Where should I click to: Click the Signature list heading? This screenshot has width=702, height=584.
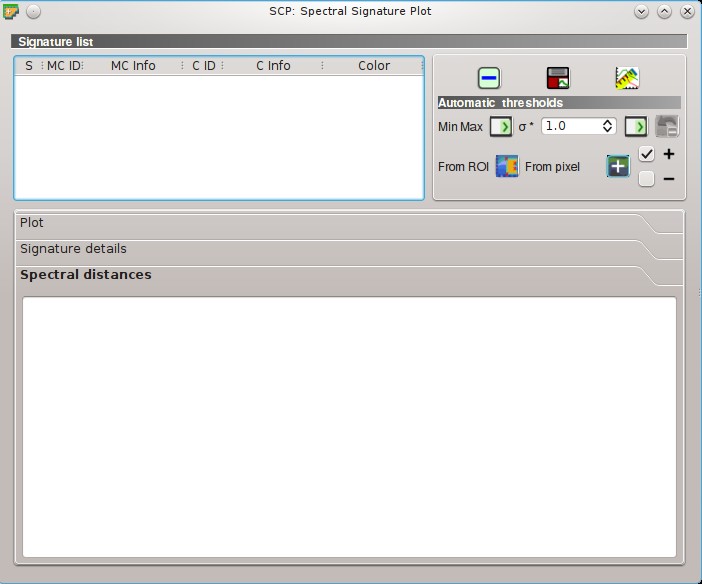pos(56,42)
